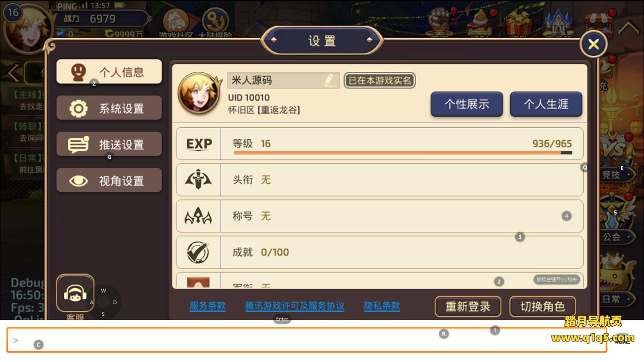Open the 隐私条款 link

382,306
